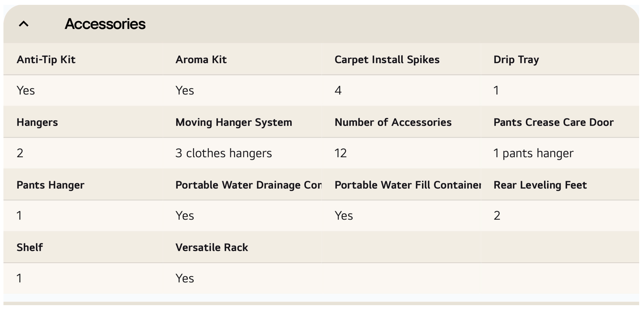Screen dimensions: 644x310
Task: Click the Aroma Kit spec label
Action: coord(201,60)
